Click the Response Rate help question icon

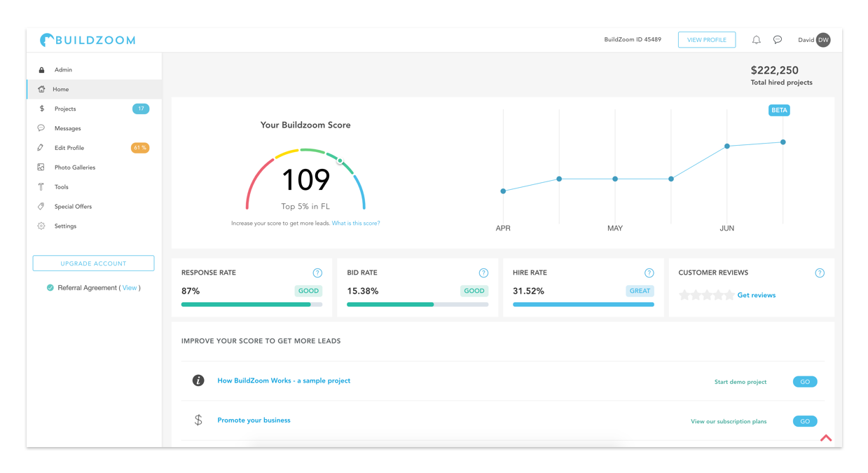click(317, 273)
